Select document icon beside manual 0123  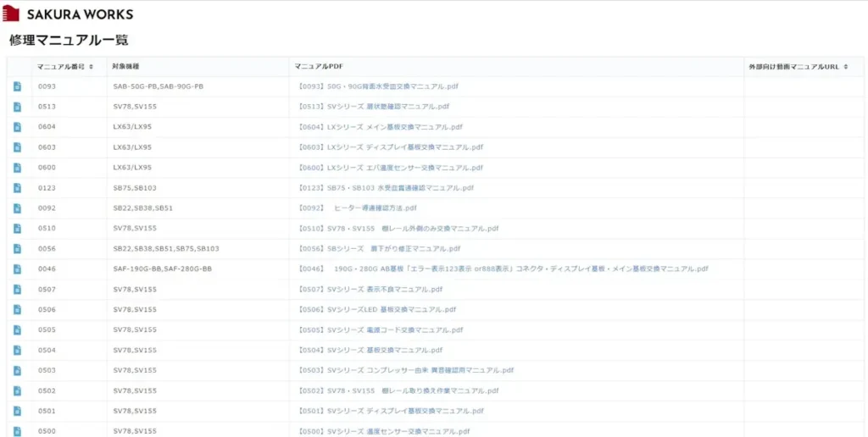[x=17, y=188]
